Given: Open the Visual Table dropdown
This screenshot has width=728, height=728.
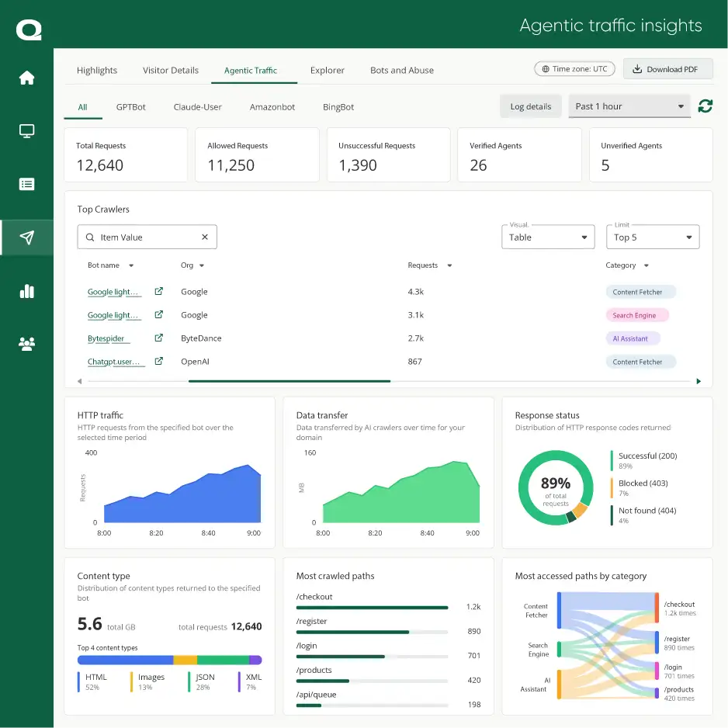Looking at the screenshot, I should 548,237.
